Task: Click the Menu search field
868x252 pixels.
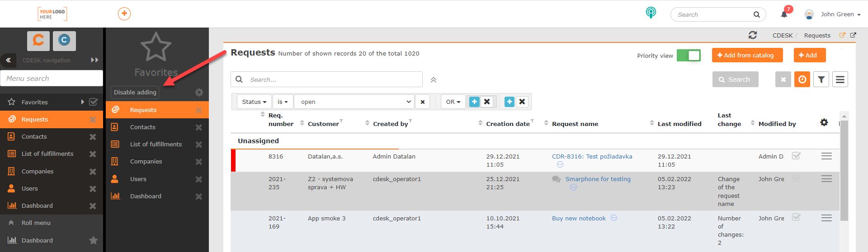Action: 52,78
